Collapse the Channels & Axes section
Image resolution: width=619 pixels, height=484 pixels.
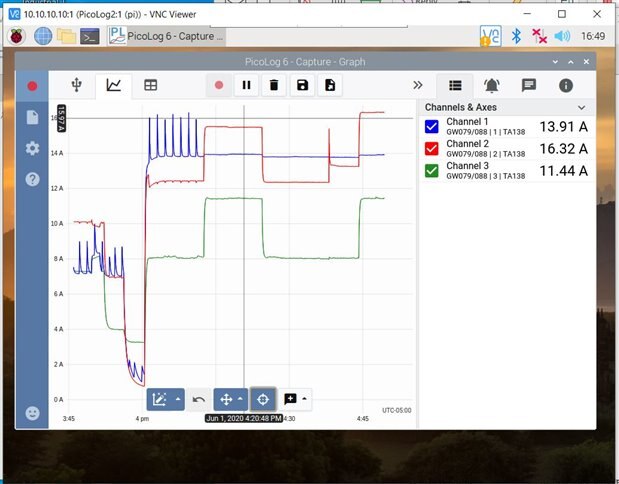[x=582, y=107]
